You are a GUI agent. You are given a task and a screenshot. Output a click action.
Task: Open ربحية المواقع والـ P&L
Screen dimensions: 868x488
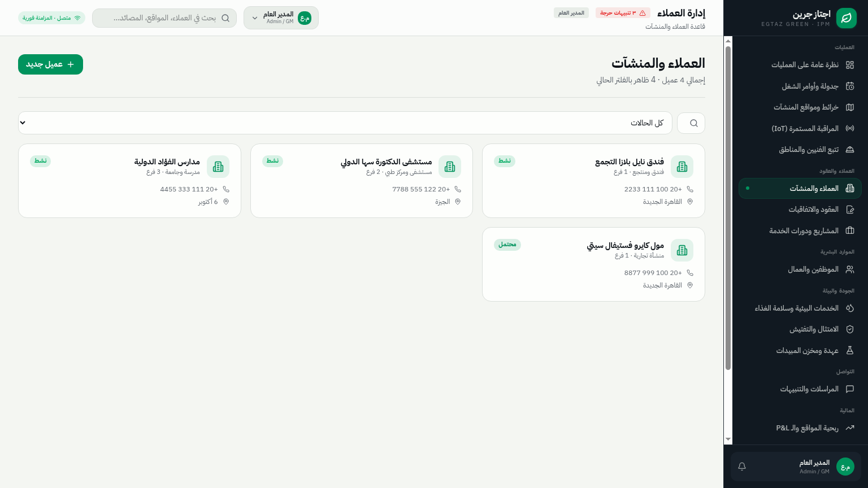(800, 428)
